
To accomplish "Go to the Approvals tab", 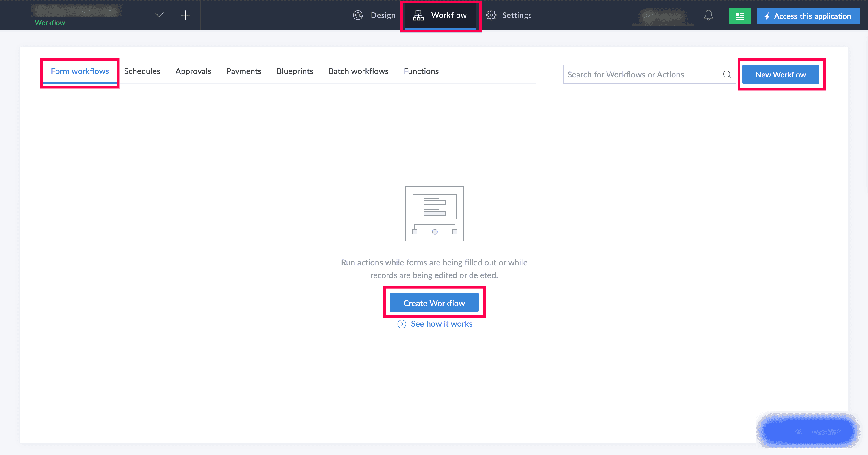I will (x=193, y=71).
